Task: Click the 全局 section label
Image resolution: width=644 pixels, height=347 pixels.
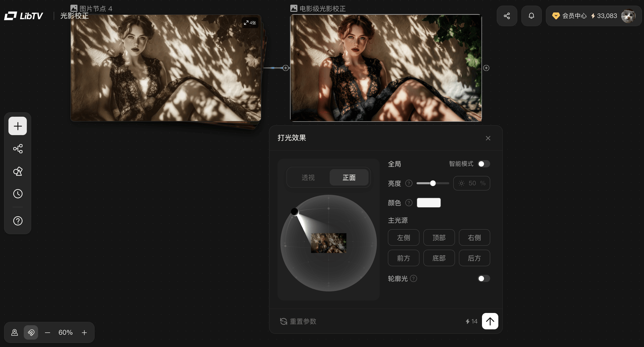Action: 395,164
